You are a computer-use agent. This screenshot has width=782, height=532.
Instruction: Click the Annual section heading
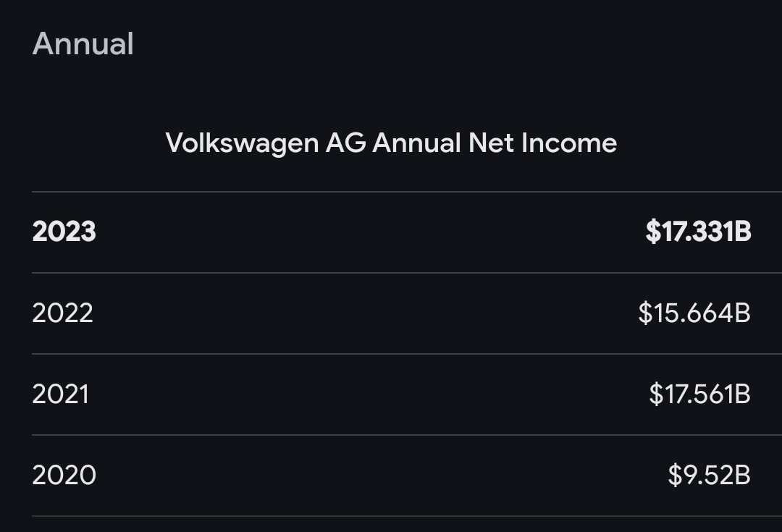[83, 43]
